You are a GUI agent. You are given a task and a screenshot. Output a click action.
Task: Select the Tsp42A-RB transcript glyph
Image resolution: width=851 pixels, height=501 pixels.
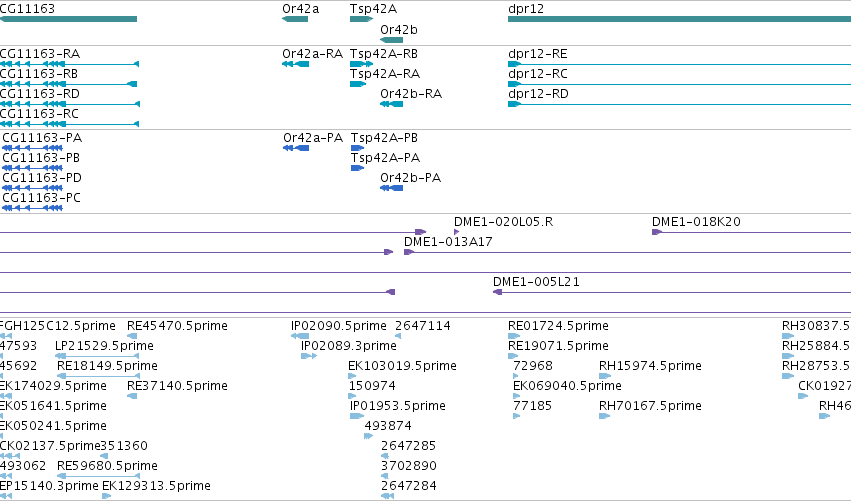pos(361,64)
